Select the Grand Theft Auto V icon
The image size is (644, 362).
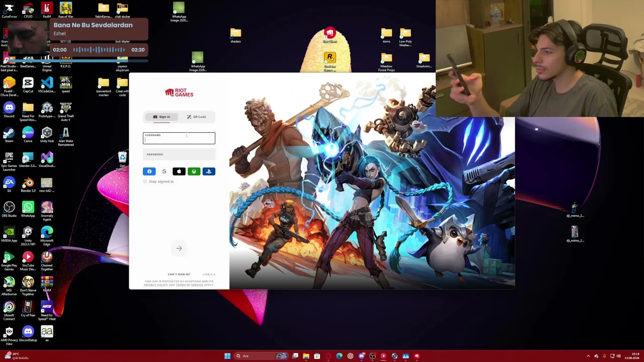pos(66,111)
